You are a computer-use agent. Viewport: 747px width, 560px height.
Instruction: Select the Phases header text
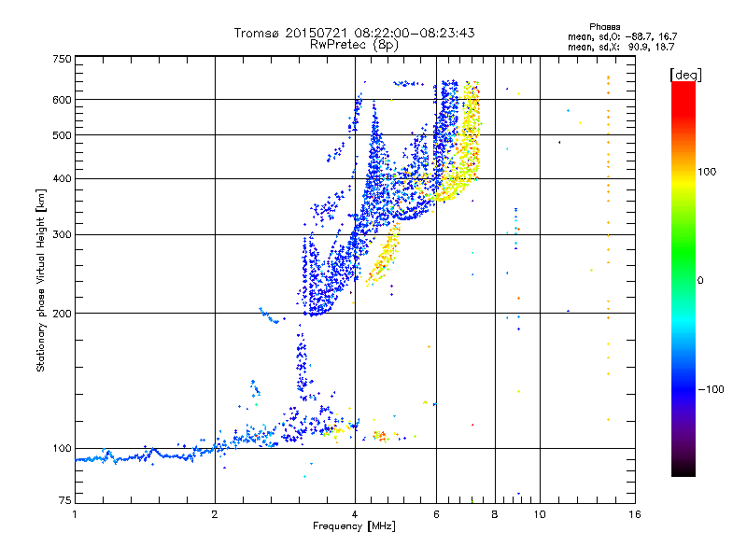pos(604,27)
